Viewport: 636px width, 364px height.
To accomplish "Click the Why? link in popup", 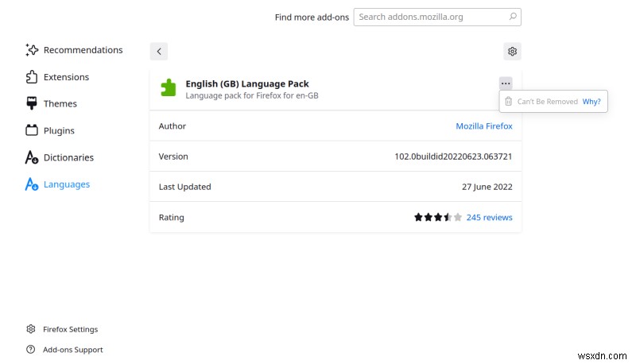I will (591, 102).
